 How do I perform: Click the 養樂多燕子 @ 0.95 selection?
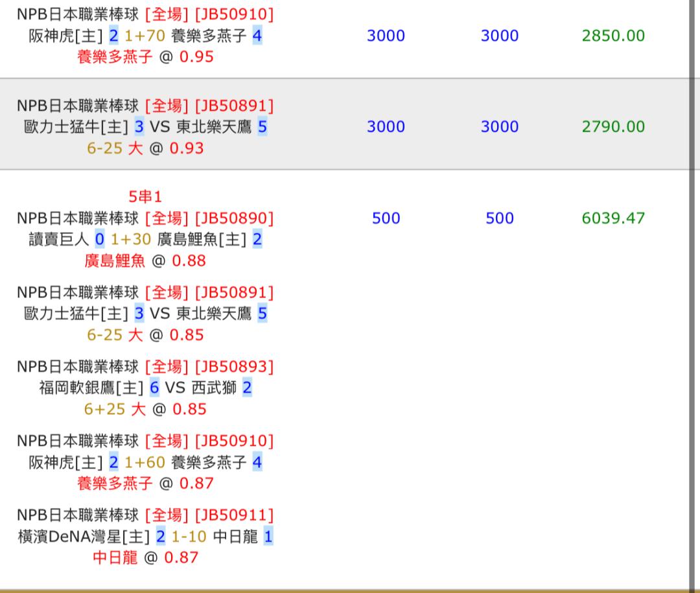coord(145,57)
